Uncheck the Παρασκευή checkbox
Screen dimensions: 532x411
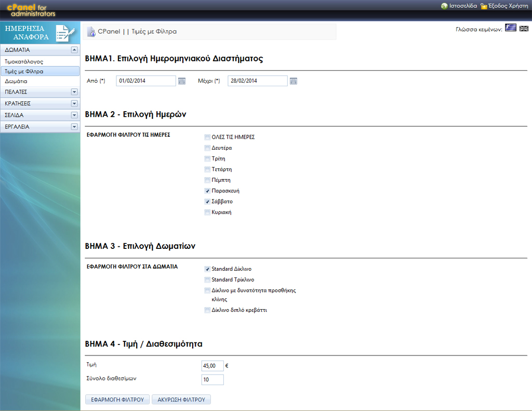(207, 191)
